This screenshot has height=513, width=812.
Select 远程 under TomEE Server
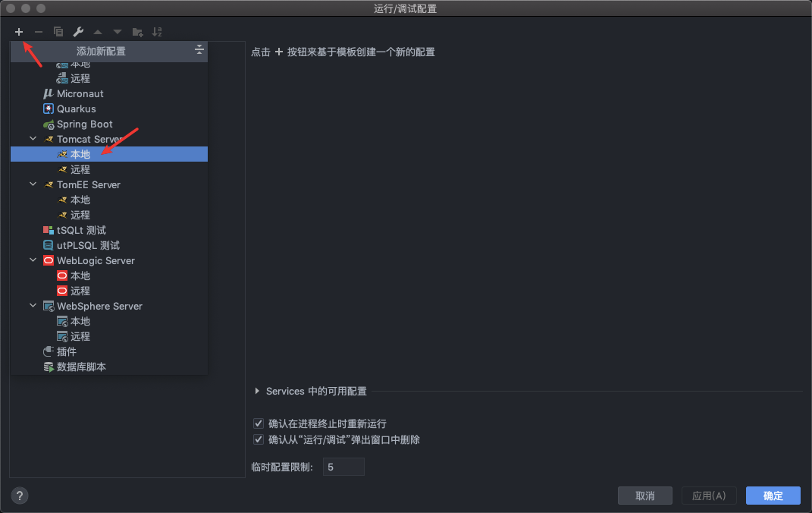(x=108, y=215)
